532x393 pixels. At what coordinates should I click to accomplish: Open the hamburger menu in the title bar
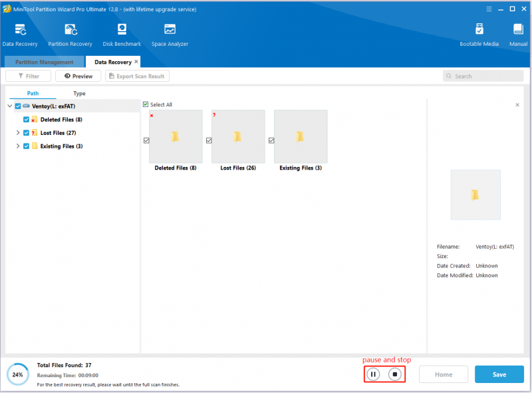489,9
